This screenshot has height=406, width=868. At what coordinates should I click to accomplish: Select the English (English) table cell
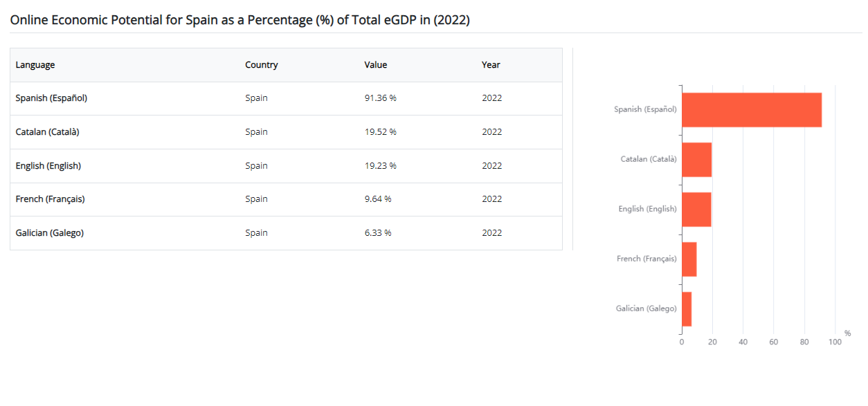48,166
